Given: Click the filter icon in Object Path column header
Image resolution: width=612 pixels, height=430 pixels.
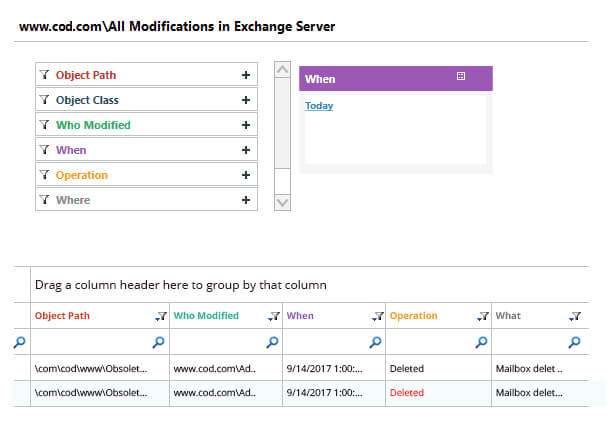Looking at the screenshot, I should (160, 316).
